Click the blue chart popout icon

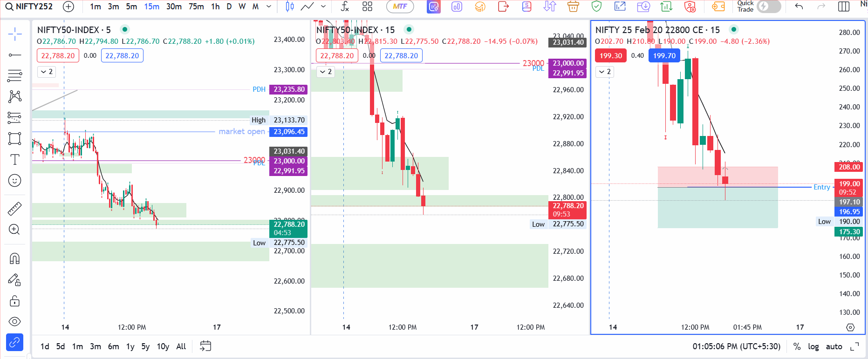click(x=620, y=7)
